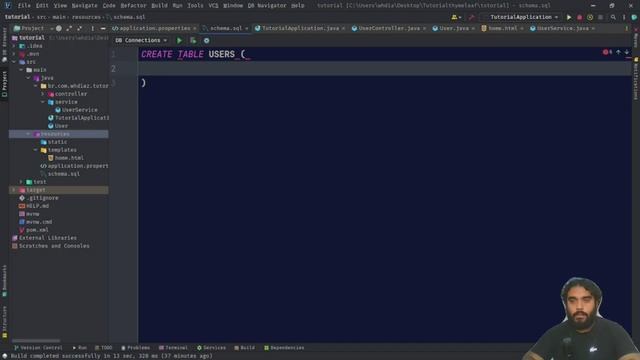Expand the controller package
Image resolution: width=640 pixels, height=360 pixels.
coord(42,94)
